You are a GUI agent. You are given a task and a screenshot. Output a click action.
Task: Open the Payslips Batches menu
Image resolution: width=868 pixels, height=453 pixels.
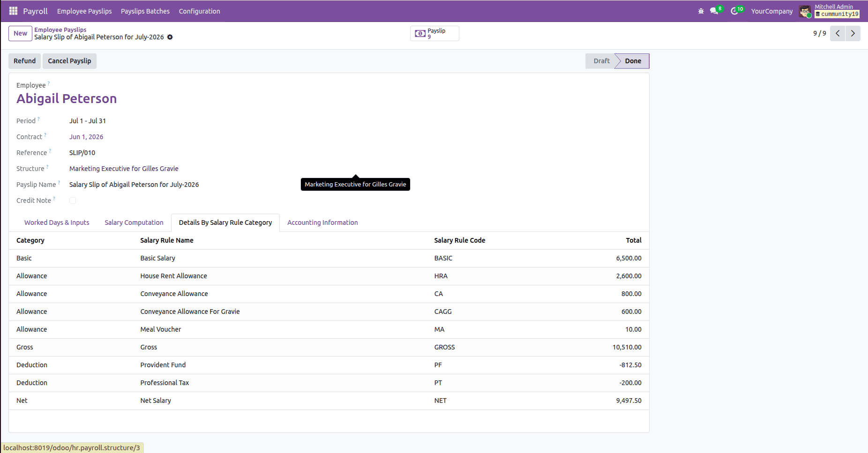click(145, 11)
